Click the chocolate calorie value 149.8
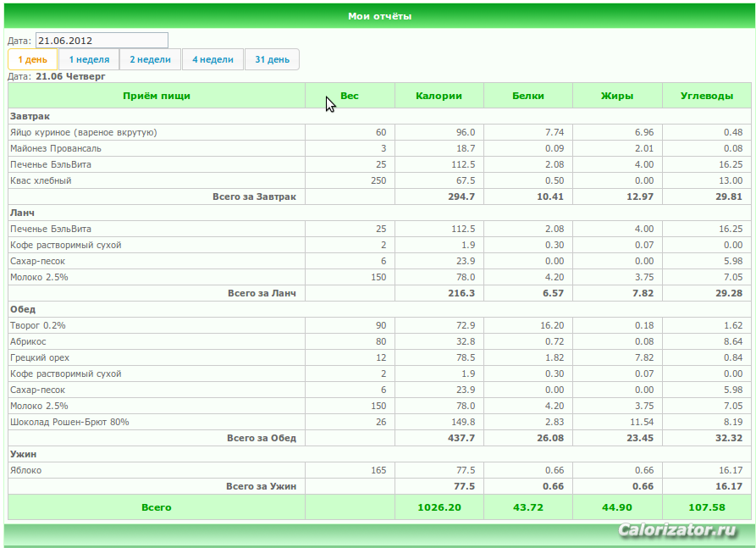756x548 pixels. (463, 422)
